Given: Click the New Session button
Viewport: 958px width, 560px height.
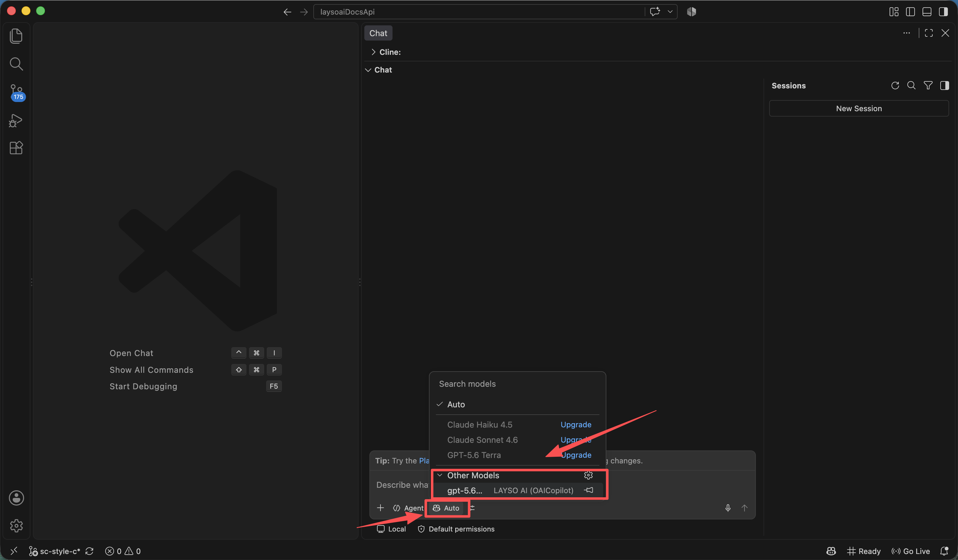Looking at the screenshot, I should [859, 108].
